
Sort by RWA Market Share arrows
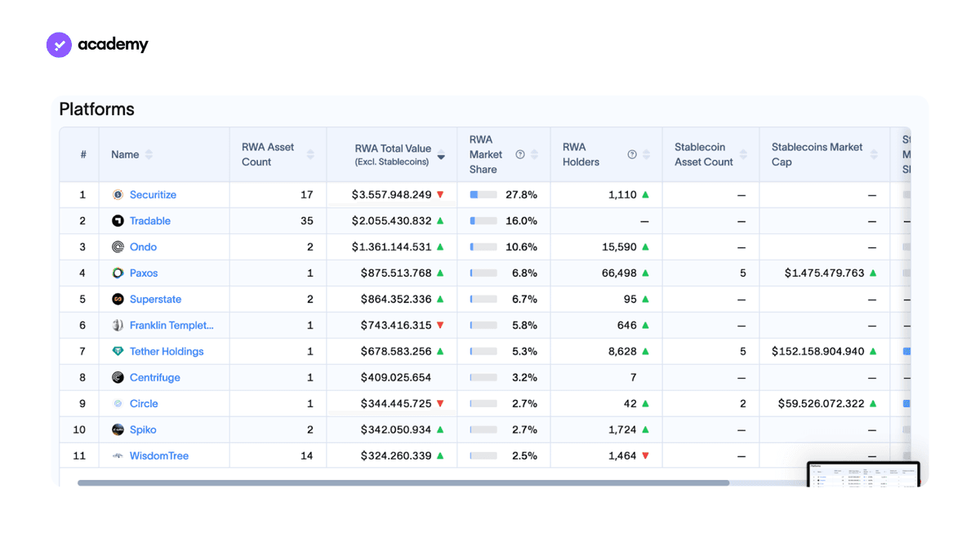click(x=535, y=154)
